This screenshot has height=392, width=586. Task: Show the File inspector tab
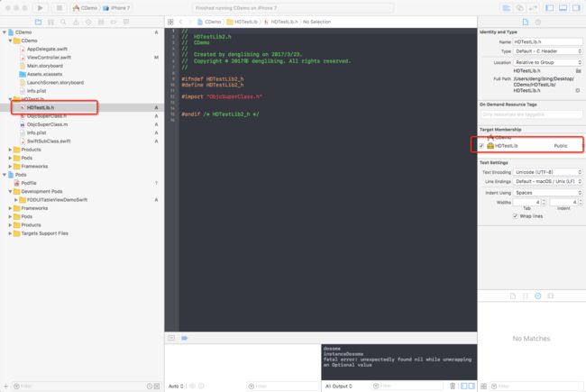pos(526,22)
